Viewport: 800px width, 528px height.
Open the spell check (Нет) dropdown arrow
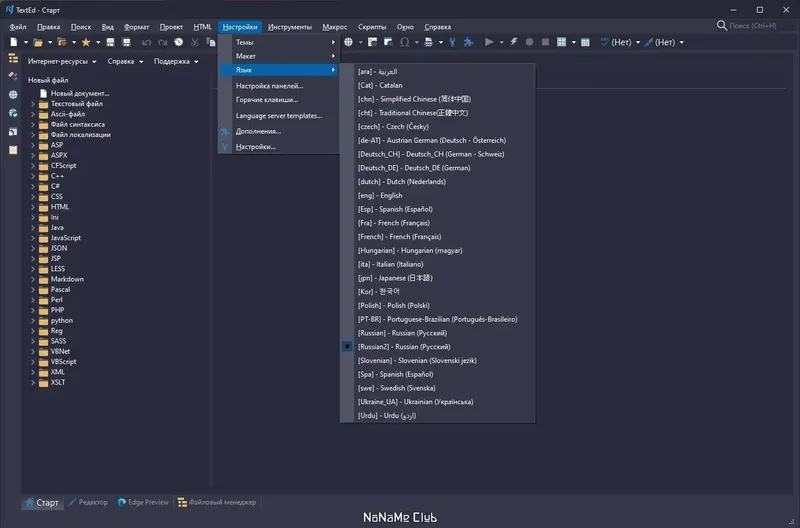click(x=638, y=42)
